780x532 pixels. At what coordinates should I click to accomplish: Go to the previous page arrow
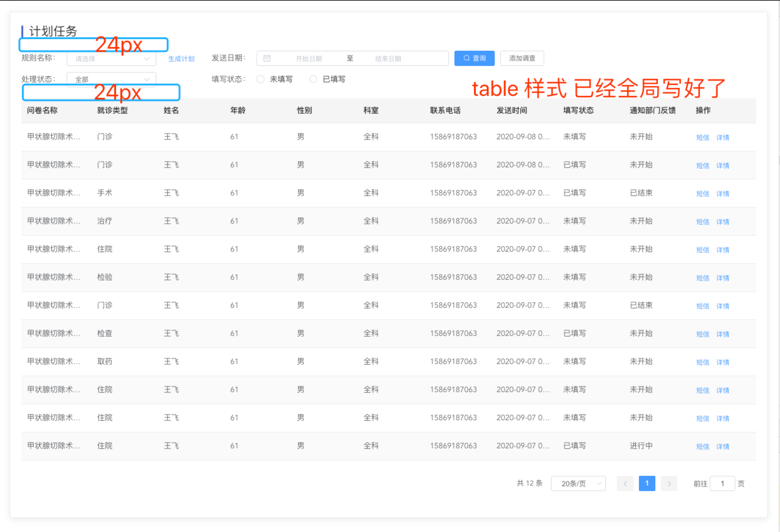625,483
